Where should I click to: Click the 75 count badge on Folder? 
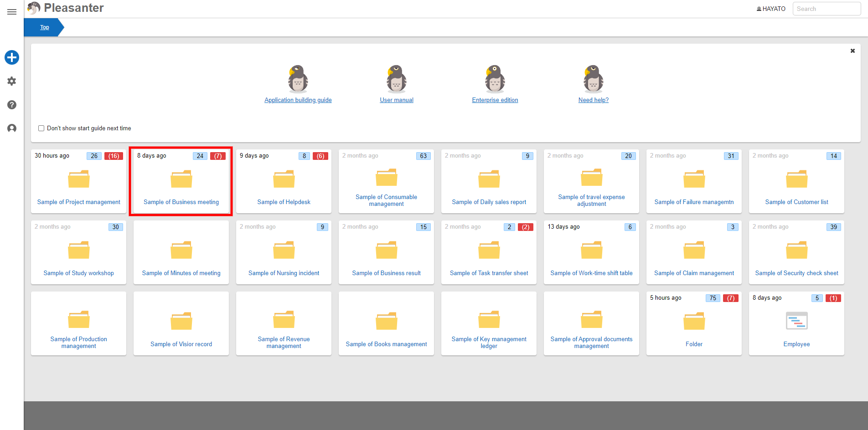pyautogui.click(x=713, y=298)
